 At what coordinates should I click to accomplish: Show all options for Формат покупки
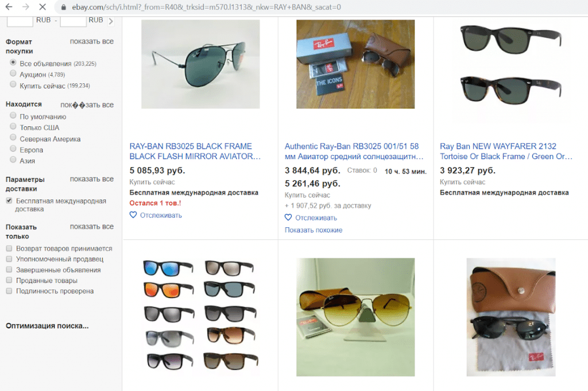[91, 41]
